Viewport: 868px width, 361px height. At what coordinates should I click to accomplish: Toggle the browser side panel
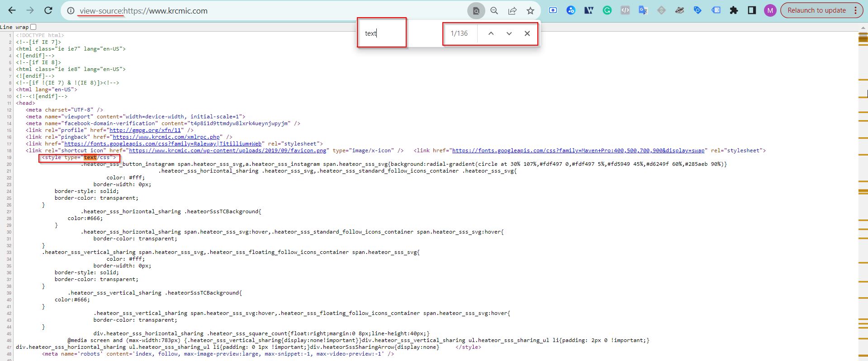752,10
